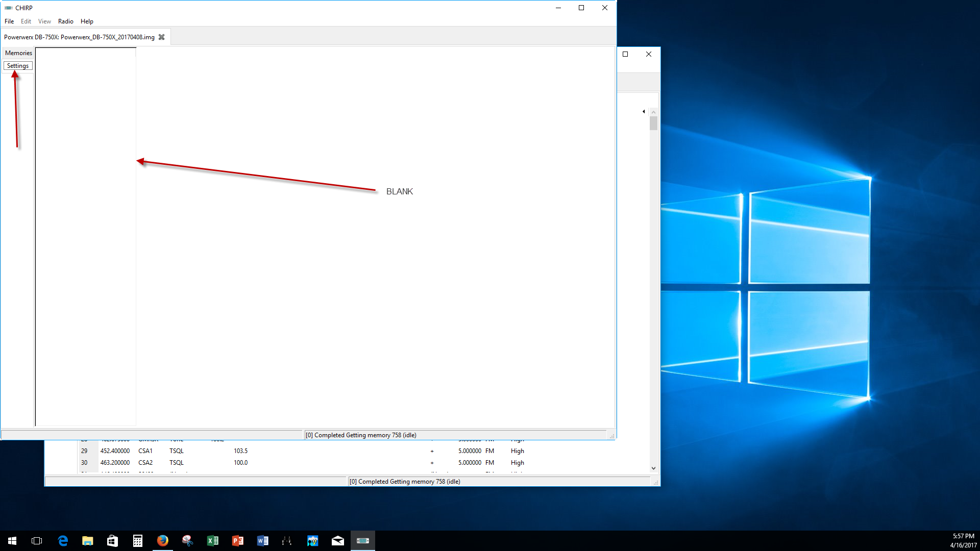980x551 pixels.
Task: Switch to Firefox in the taskbar
Action: (162, 541)
